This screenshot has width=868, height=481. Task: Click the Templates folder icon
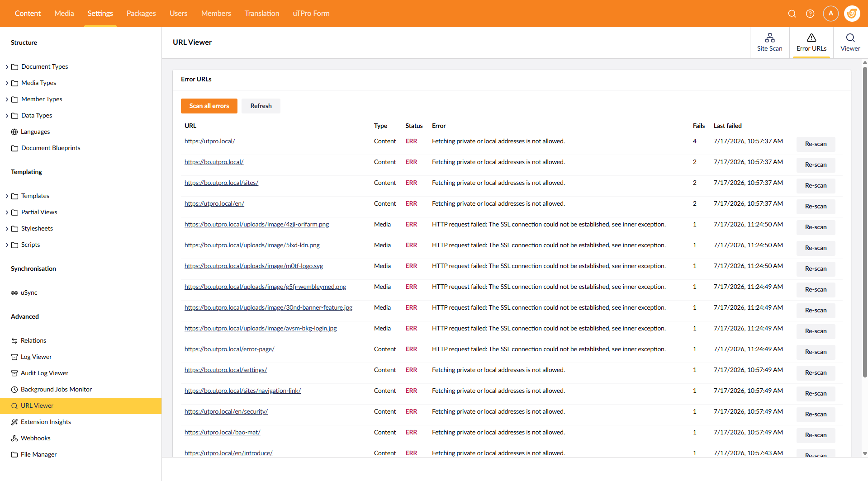[x=14, y=196]
